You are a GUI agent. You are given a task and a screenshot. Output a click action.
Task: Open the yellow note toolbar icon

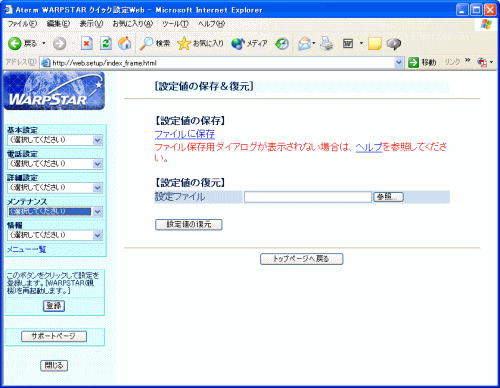(x=374, y=44)
